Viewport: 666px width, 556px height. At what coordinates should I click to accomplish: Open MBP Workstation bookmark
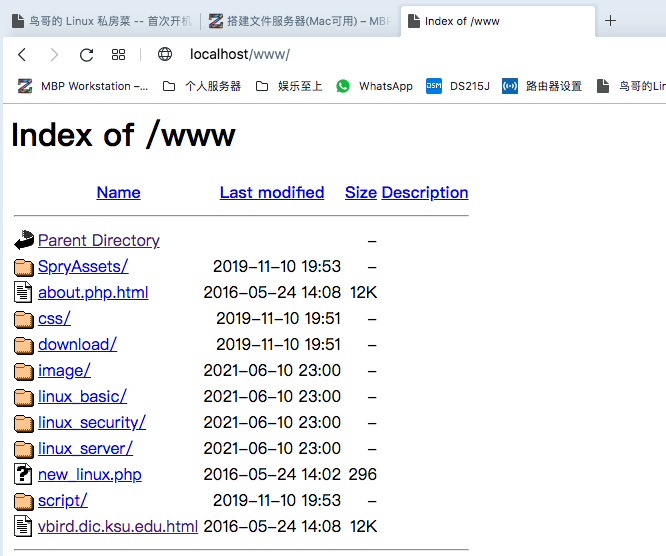click(x=83, y=86)
